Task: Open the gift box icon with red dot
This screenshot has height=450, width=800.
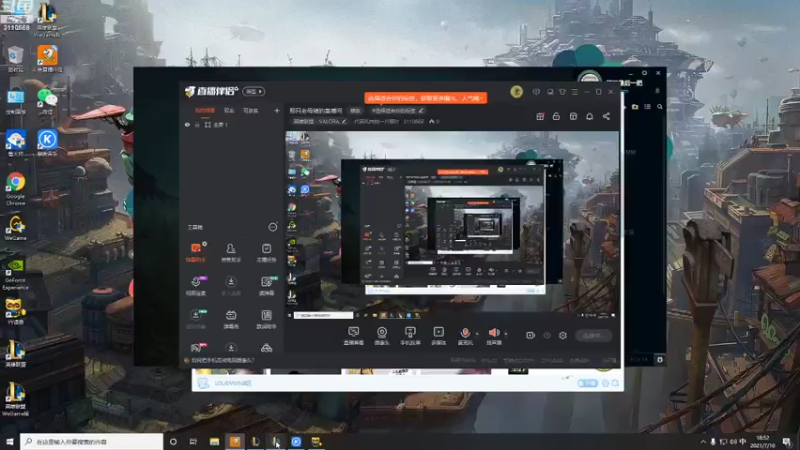Action: tap(540, 116)
